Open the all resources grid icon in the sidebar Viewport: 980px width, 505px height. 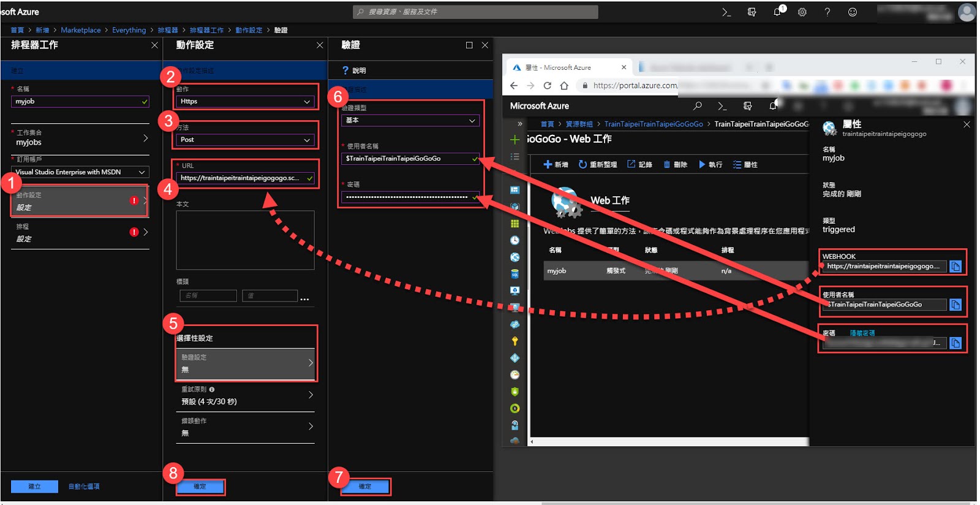pos(514,224)
